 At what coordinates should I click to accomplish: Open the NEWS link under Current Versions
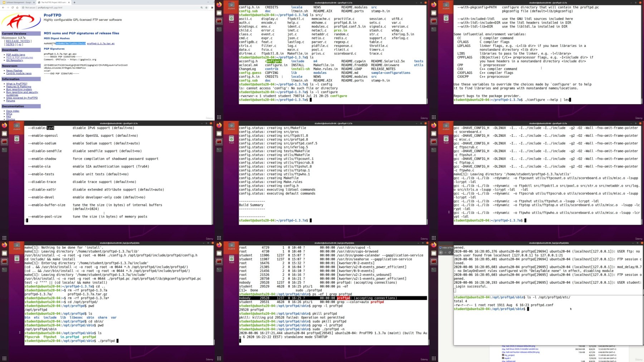click(10, 44)
